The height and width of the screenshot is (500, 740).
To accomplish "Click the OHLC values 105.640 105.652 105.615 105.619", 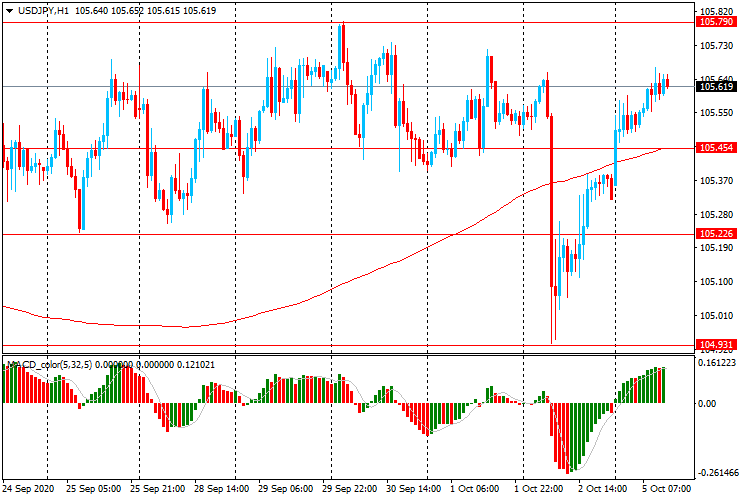I will [x=145, y=10].
